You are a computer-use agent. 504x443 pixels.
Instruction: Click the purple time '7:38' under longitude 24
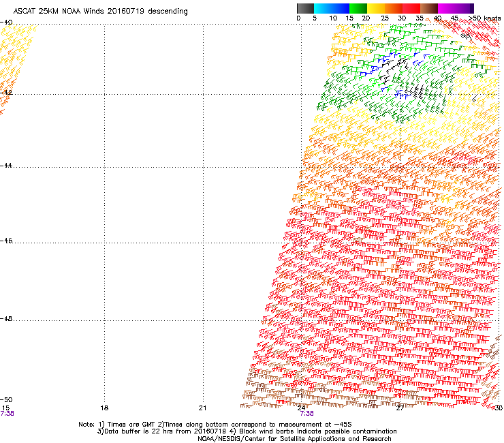(x=307, y=414)
